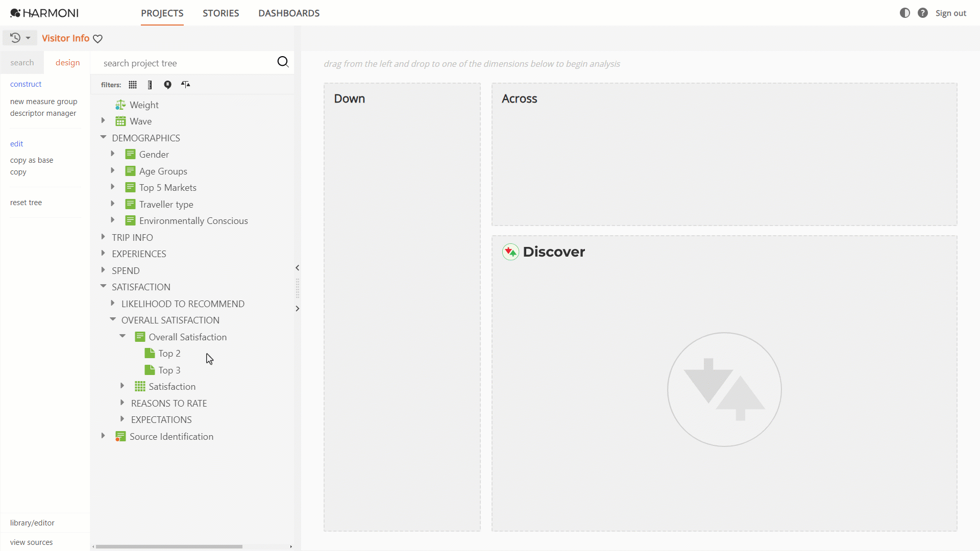The image size is (980, 551).
Task: Favorite Visitor Info with heart icon
Action: 98,39
